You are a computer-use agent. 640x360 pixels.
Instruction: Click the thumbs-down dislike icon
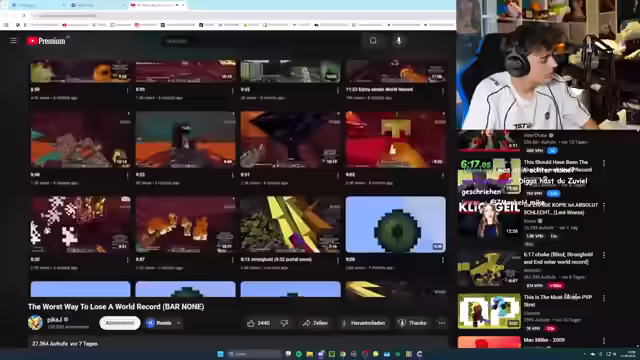tap(284, 323)
